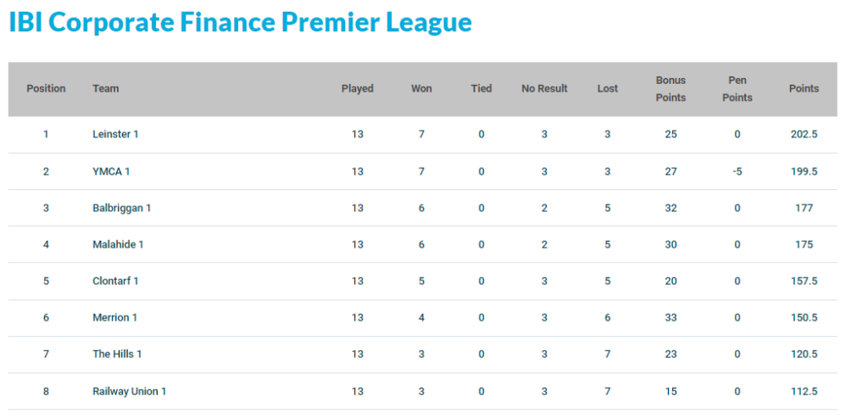This screenshot has width=868, height=419.
Task: Select the Balbriggan 1 team name
Action: click(x=122, y=208)
